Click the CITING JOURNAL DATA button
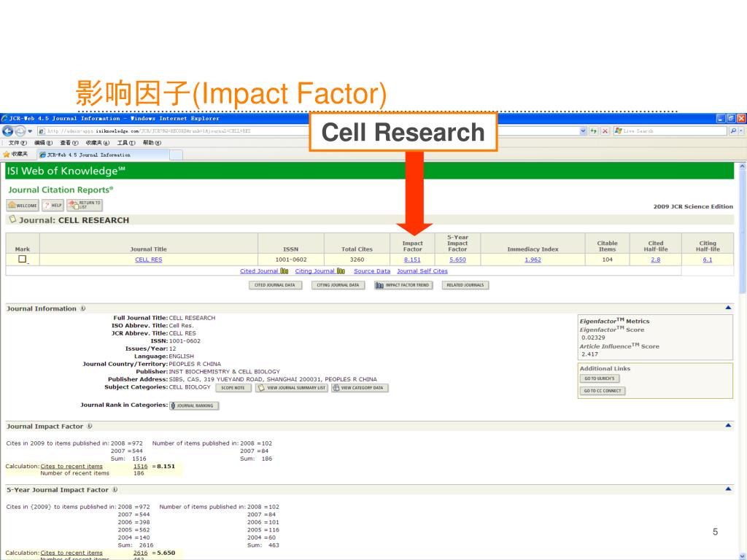Image resolution: width=747 pixels, height=560 pixels. pyautogui.click(x=338, y=285)
